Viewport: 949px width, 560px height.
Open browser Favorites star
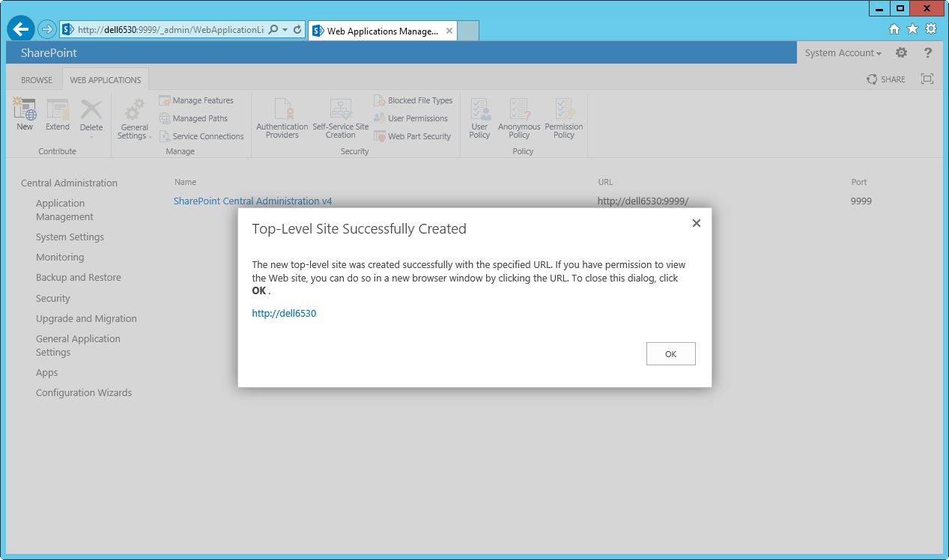pos(912,29)
